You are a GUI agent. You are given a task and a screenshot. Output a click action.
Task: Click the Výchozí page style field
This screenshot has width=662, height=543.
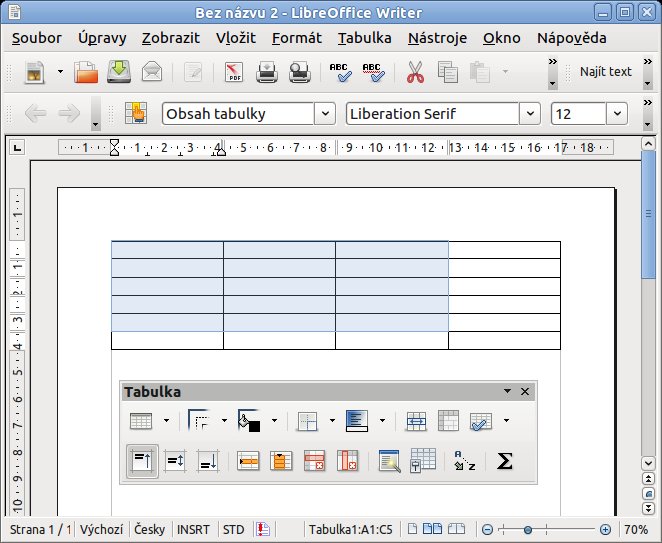click(101, 529)
